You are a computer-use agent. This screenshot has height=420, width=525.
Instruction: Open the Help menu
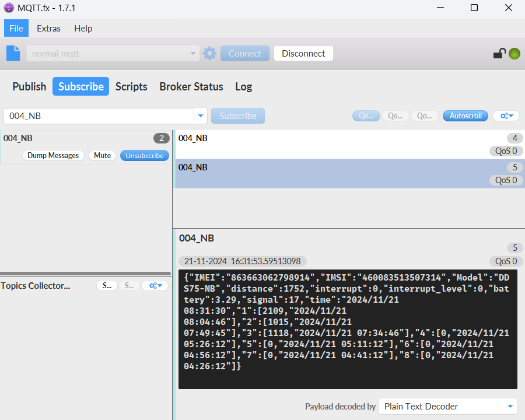pyautogui.click(x=83, y=29)
